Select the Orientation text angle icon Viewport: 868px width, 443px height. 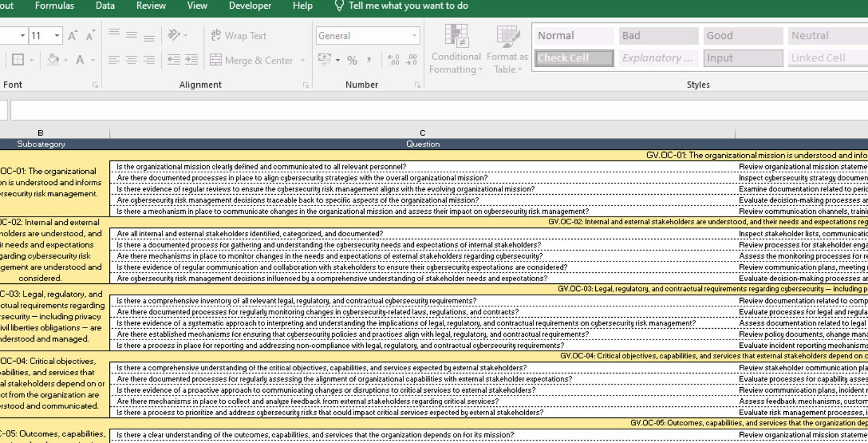pyautogui.click(x=174, y=35)
